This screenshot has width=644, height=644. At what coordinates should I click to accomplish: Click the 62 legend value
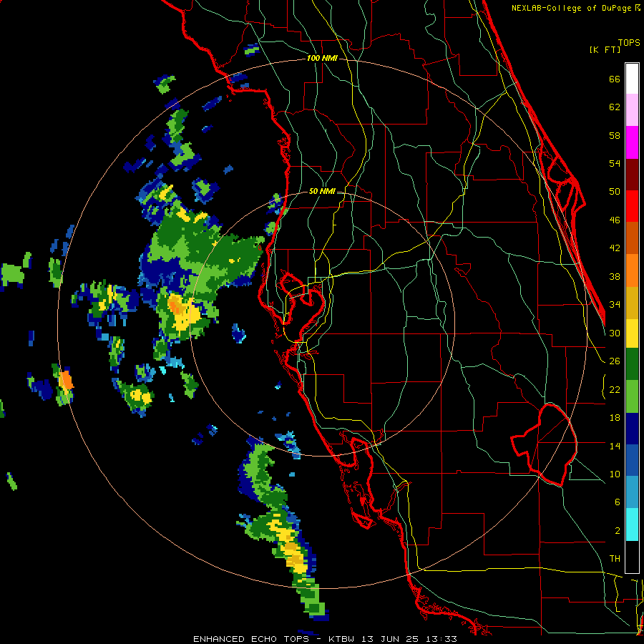pyautogui.click(x=615, y=107)
